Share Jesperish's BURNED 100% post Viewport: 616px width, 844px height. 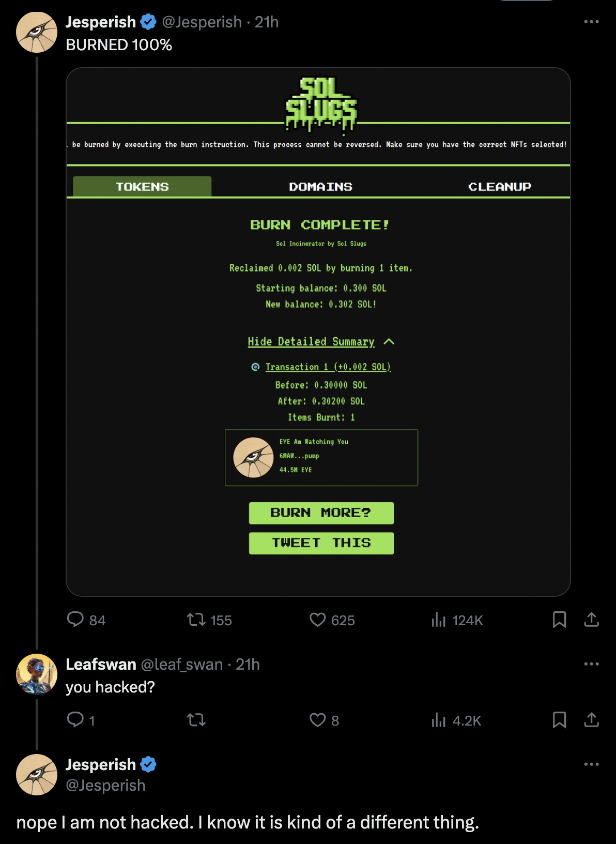click(x=591, y=620)
